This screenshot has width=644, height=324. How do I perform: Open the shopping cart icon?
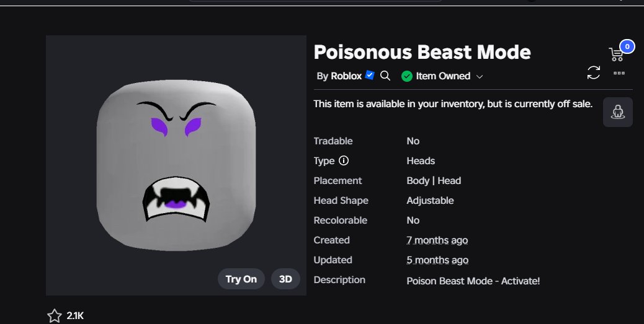click(x=615, y=54)
